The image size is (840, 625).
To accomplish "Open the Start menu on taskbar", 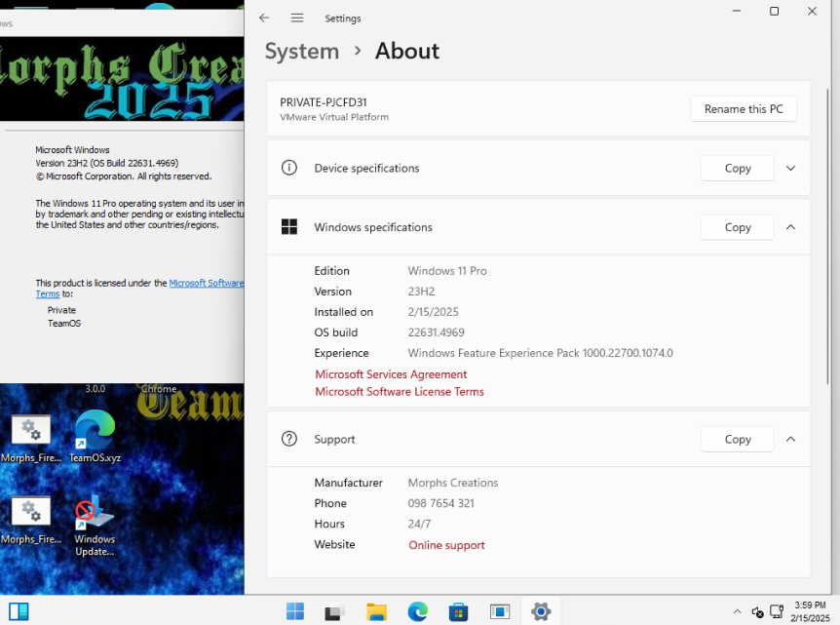I will [x=294, y=611].
